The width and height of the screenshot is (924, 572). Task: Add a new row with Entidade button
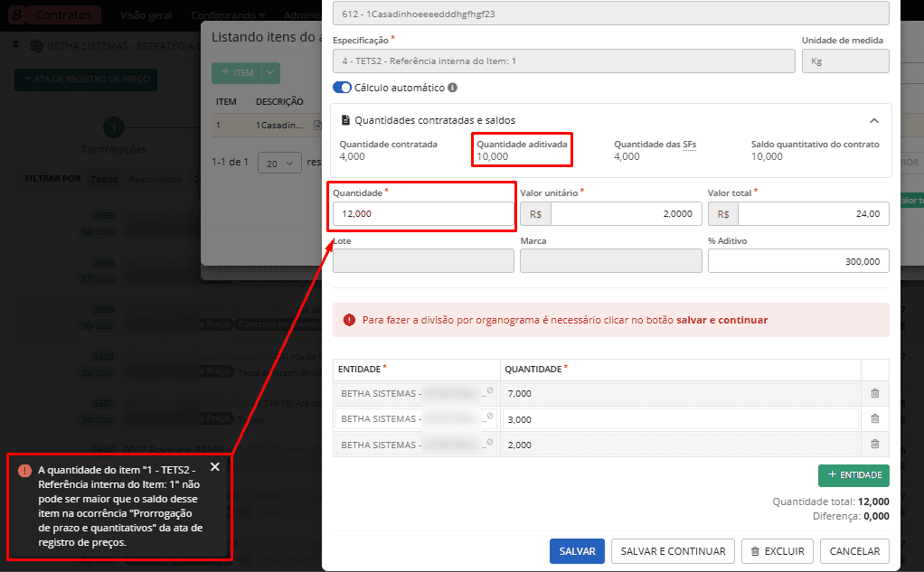click(853, 474)
